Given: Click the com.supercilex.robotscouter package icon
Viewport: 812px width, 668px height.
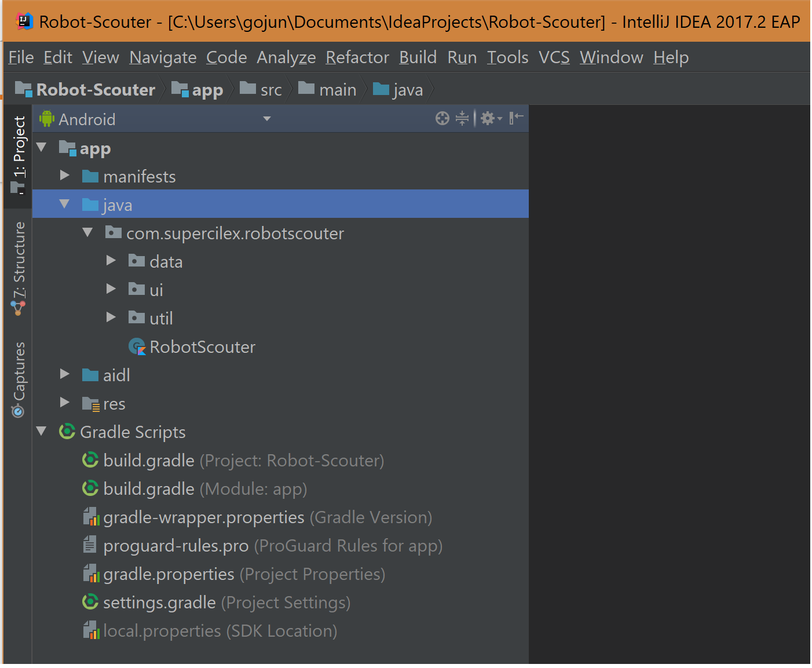Looking at the screenshot, I should tap(114, 233).
